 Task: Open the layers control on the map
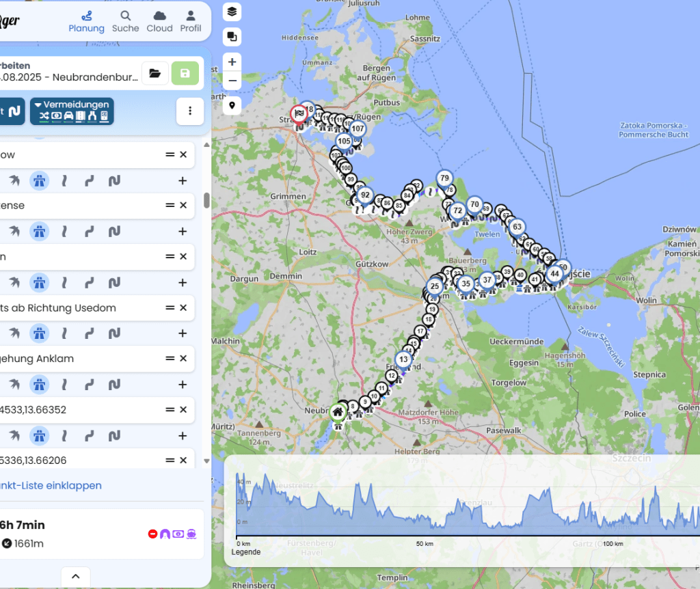pos(232,12)
